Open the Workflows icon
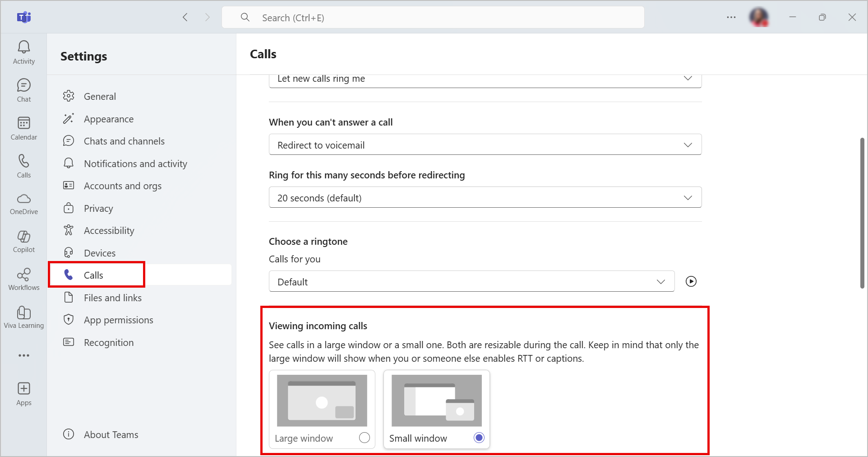This screenshot has height=457, width=868. pyautogui.click(x=24, y=275)
